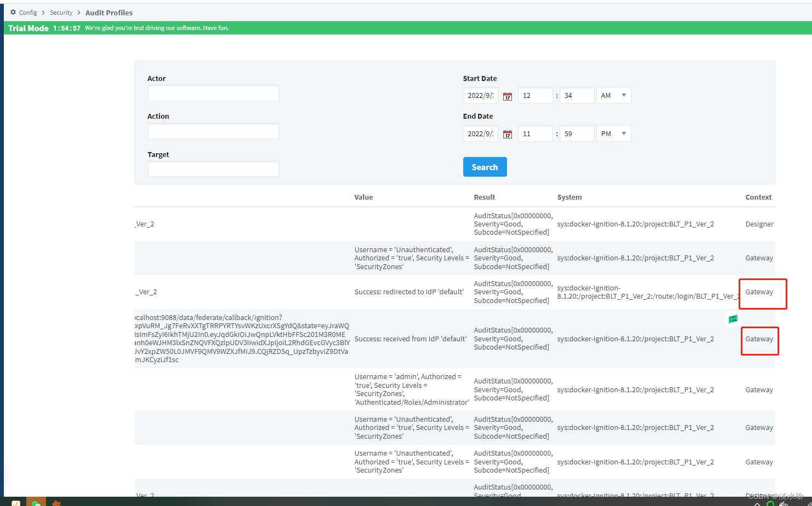
Task: Focus the Actor input field
Action: tap(213, 93)
